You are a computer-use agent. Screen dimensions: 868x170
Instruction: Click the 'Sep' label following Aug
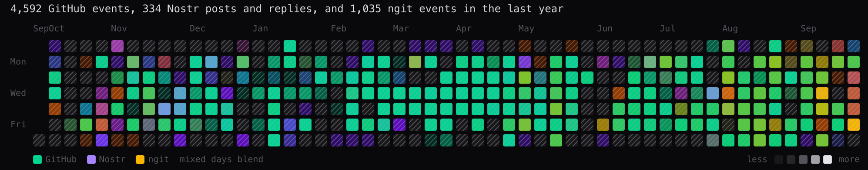pyautogui.click(x=808, y=29)
